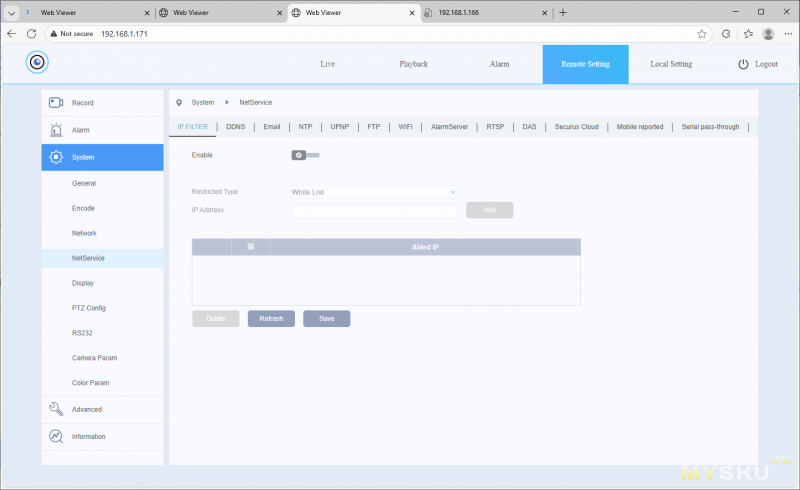Check the select-all box in Abled IP table
Image resolution: width=800 pixels, height=490 pixels.
(250, 246)
